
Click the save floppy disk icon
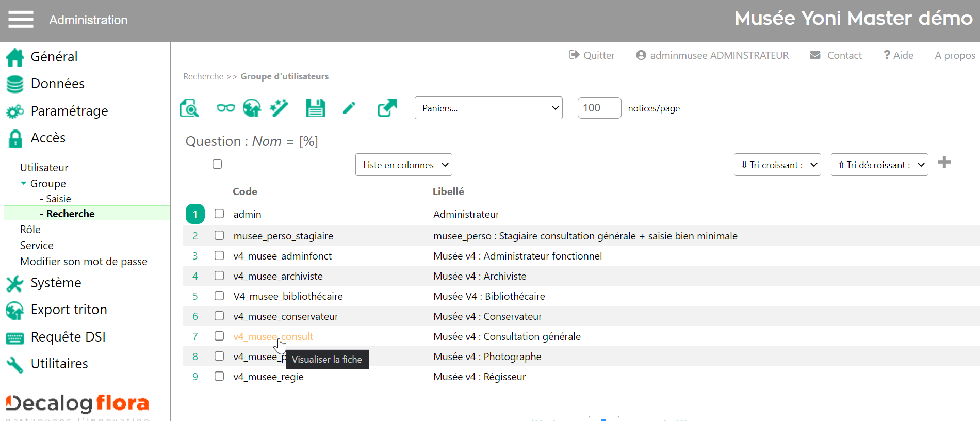[x=315, y=108]
